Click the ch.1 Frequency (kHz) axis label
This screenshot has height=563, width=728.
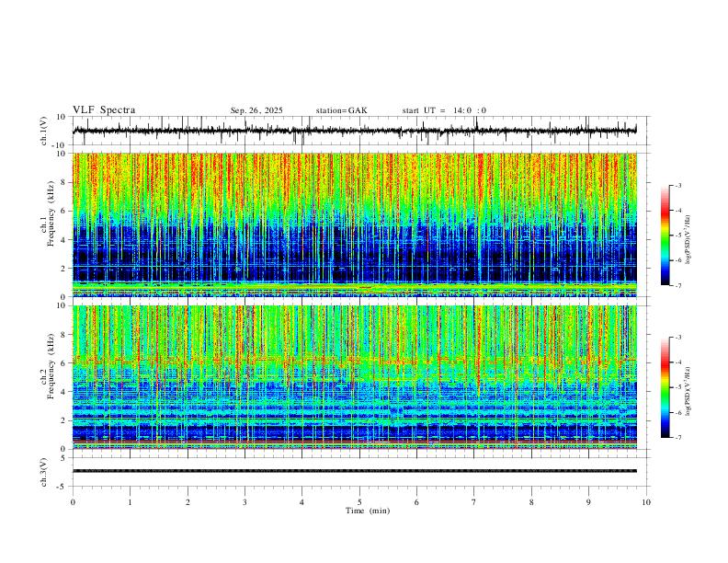pos(48,214)
